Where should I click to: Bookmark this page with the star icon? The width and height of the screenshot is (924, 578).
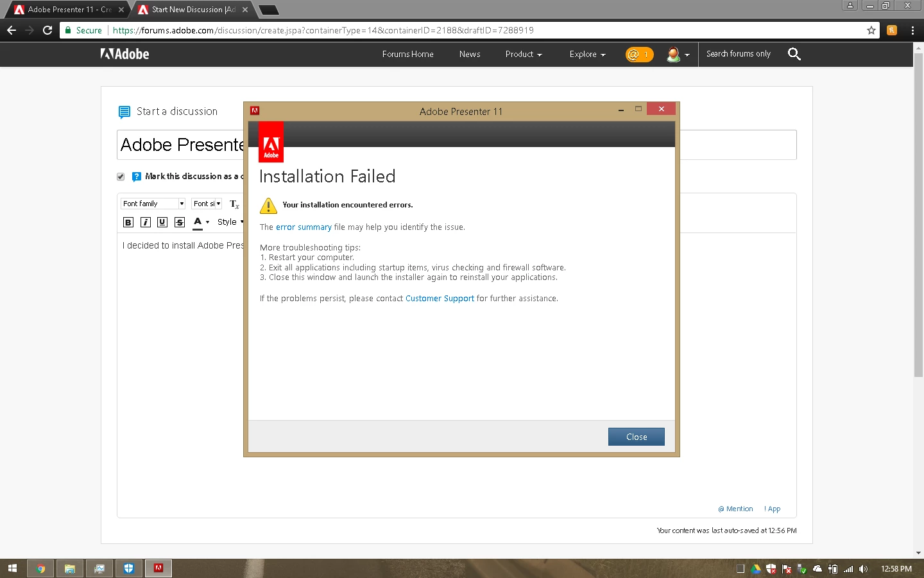(871, 30)
